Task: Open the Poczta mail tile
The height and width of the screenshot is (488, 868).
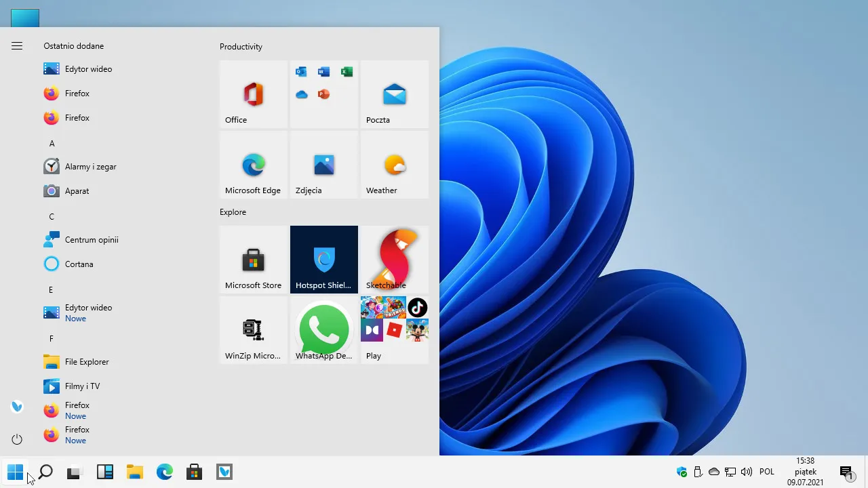Action: pyautogui.click(x=395, y=94)
